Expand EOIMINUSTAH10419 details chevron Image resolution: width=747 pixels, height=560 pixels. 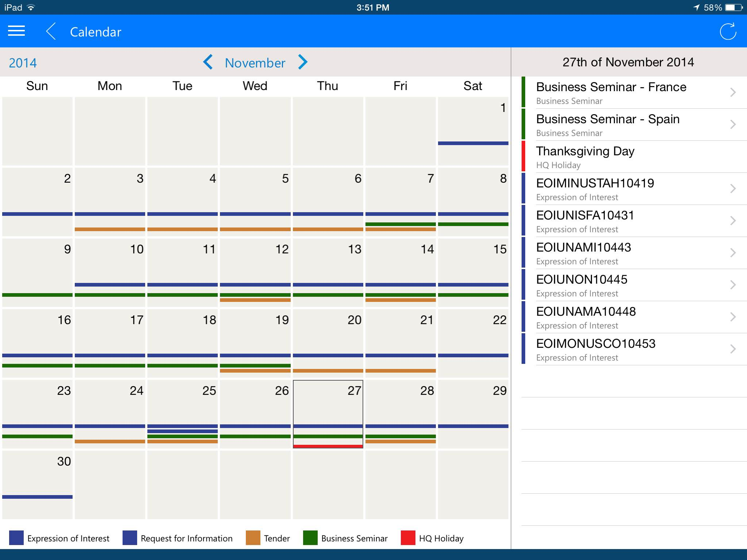(733, 189)
